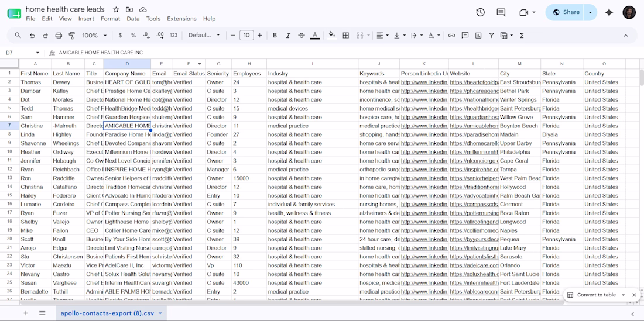Start a Meet video call
Viewport: 644px width, 321px height.
[523, 12]
